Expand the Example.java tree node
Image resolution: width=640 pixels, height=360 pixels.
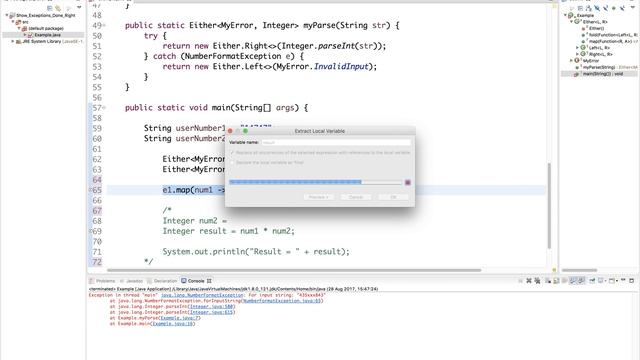pos(24,35)
